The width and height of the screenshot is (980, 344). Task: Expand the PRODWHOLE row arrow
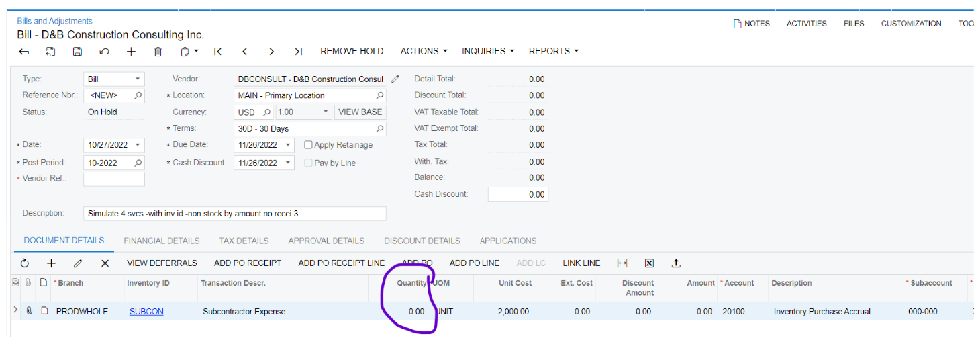click(x=15, y=310)
